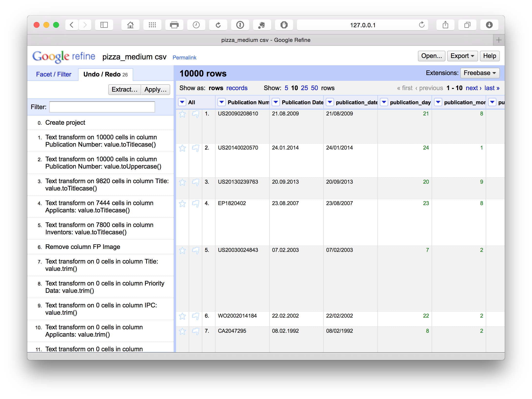The width and height of the screenshot is (532, 399).
Task: Flag row 1 US20090208610
Action: point(196,114)
